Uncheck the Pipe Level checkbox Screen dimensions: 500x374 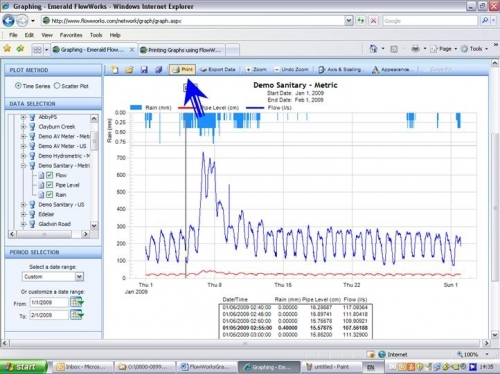(x=50, y=185)
